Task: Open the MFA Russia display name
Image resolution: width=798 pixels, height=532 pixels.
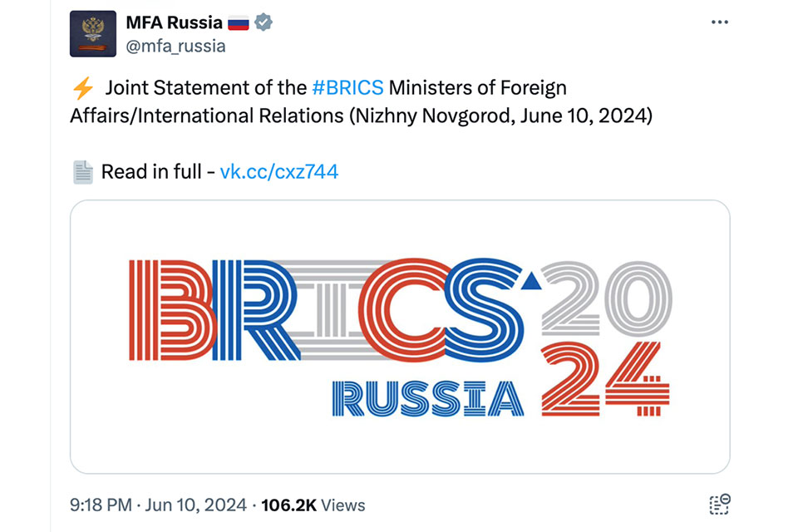Action: click(x=174, y=23)
